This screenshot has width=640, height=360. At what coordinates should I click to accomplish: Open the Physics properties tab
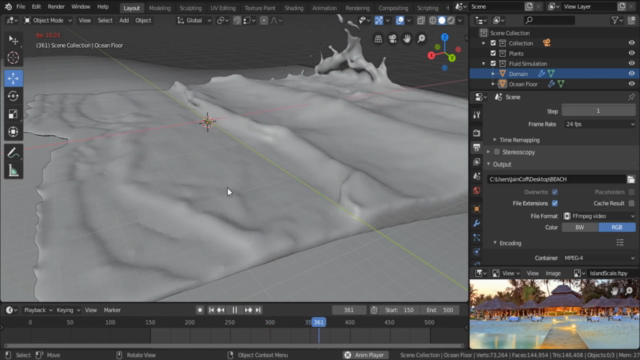476,252
